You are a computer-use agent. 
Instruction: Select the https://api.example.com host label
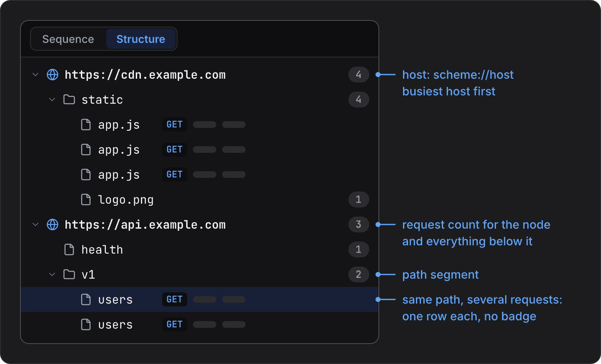click(145, 225)
